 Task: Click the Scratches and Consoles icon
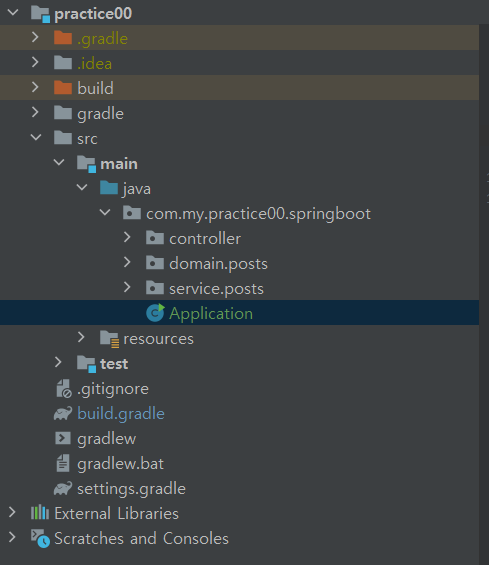pos(40,538)
